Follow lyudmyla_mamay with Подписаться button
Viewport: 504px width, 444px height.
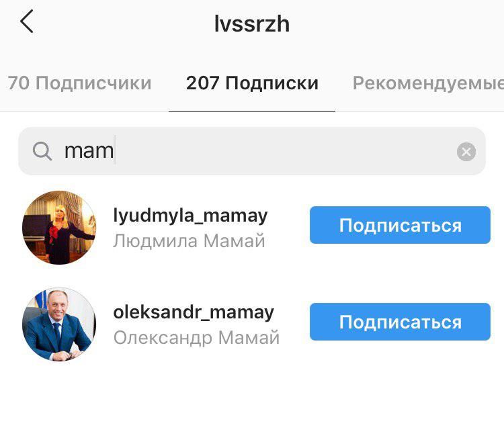[400, 225]
